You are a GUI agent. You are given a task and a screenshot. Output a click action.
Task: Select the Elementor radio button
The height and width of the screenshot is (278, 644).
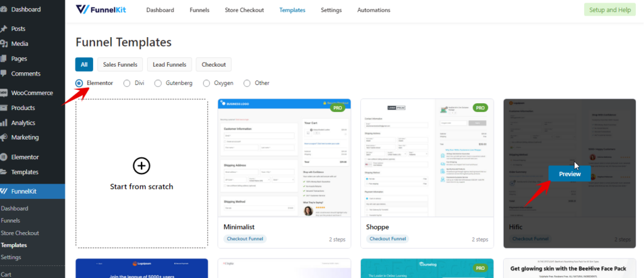79,84
